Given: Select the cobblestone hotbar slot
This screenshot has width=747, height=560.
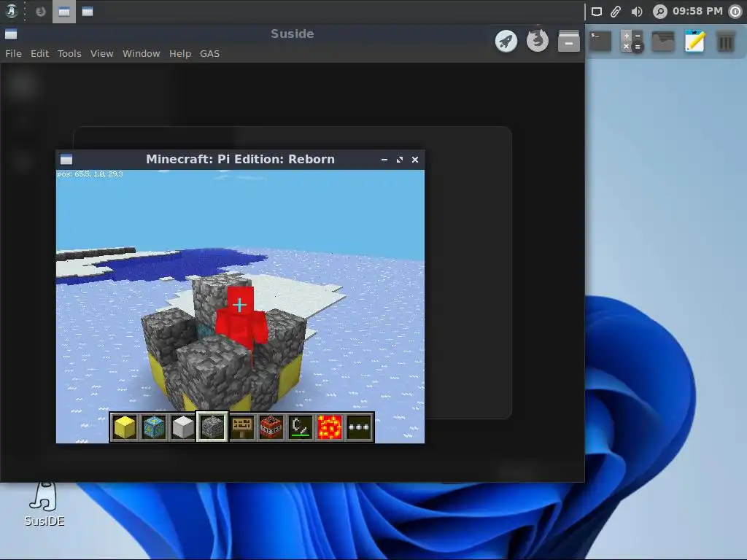Looking at the screenshot, I should coord(212,427).
